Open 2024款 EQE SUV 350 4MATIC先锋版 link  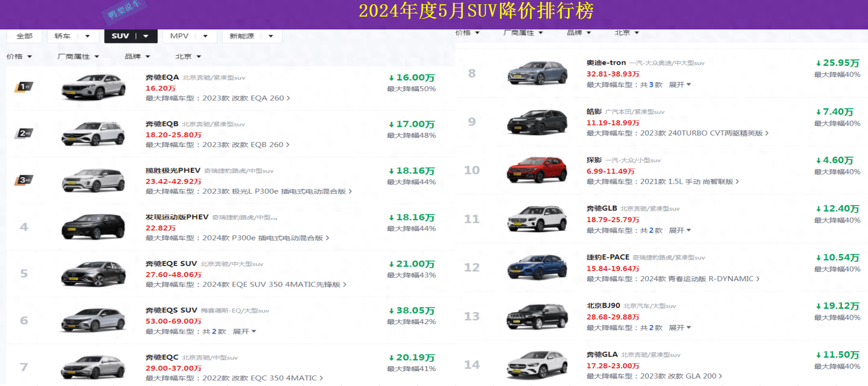(274, 284)
